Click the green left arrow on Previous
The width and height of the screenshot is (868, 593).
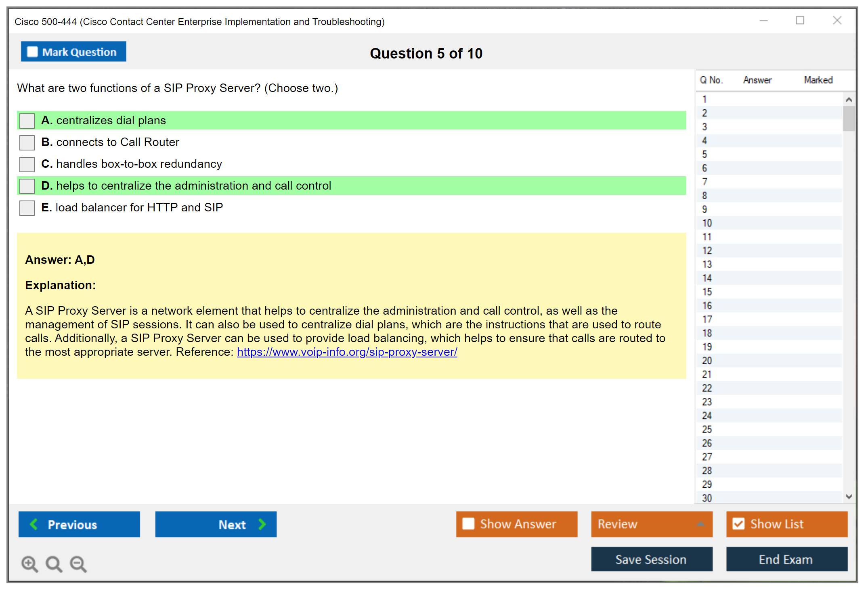click(x=34, y=524)
